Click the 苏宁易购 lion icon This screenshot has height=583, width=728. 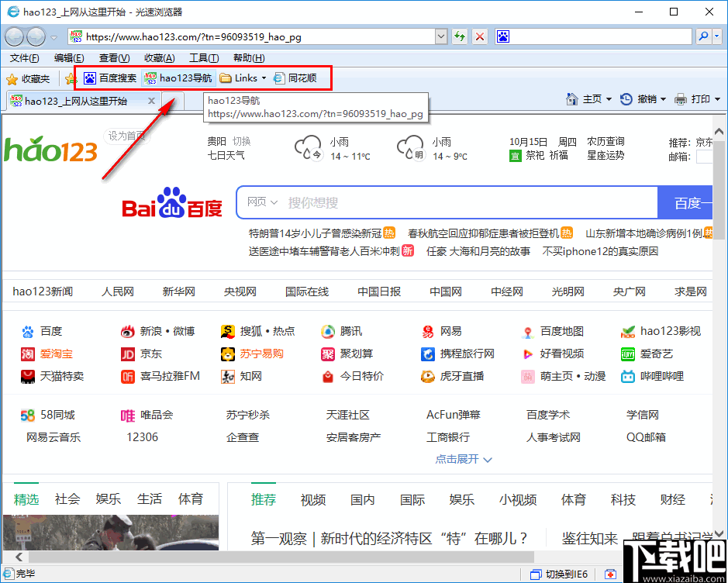227,354
